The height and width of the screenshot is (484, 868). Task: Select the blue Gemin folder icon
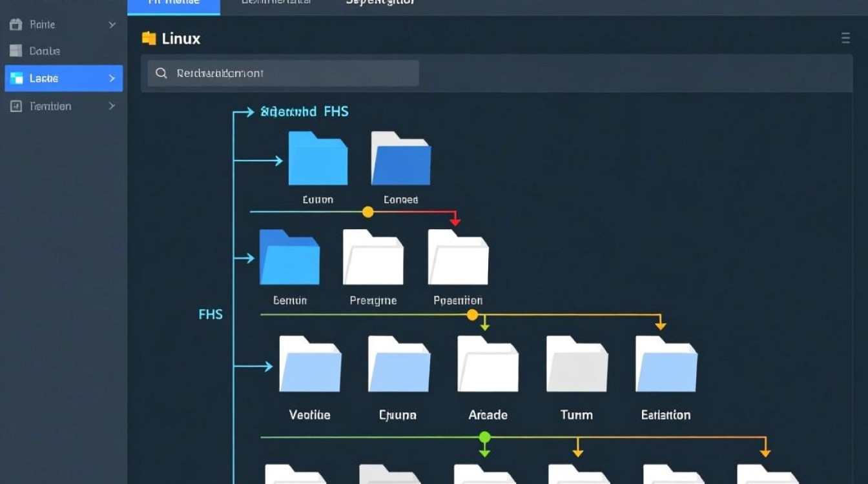pos(289,257)
